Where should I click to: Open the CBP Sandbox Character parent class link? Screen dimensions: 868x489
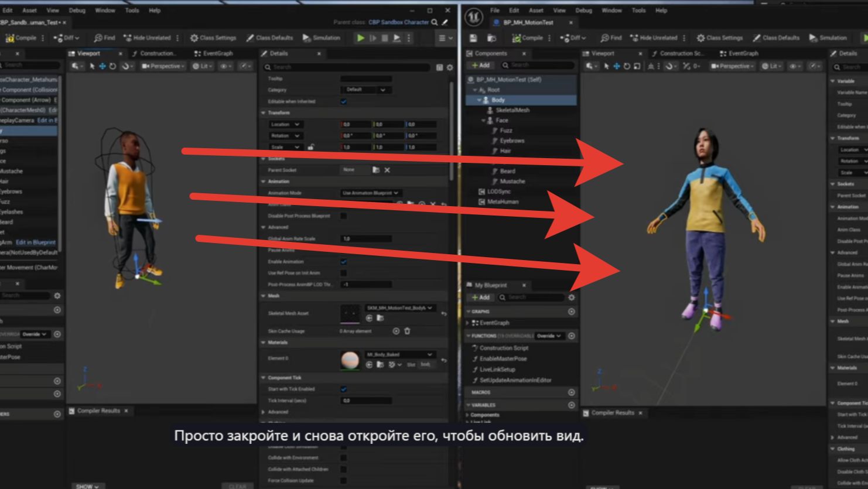point(398,22)
